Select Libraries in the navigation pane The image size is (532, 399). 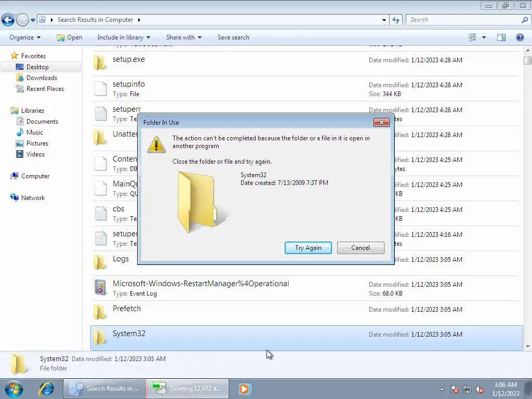pyautogui.click(x=33, y=111)
